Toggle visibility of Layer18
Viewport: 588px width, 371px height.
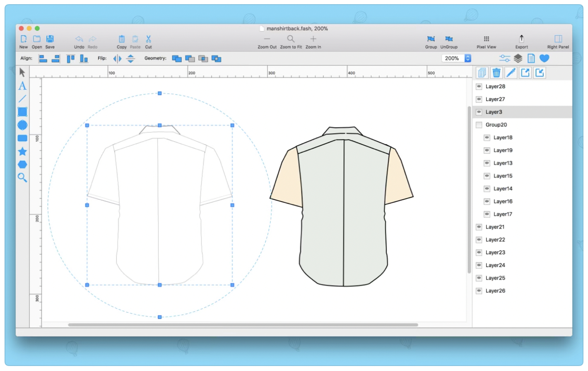pyautogui.click(x=487, y=137)
